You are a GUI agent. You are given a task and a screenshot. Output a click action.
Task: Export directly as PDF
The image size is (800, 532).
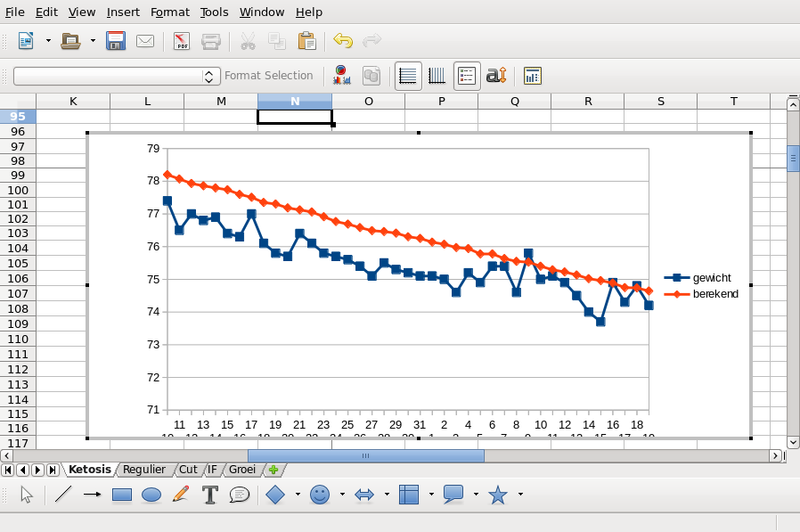[182, 41]
